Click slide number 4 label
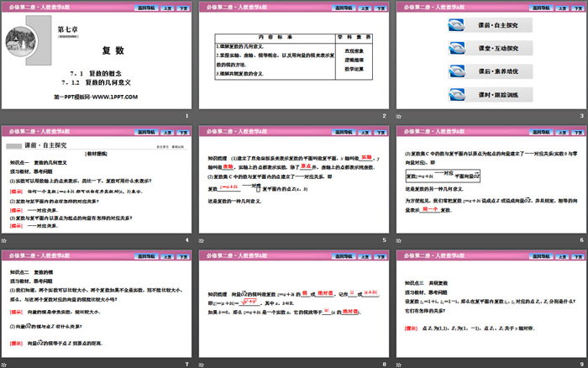This screenshot has width=588, height=368. (x=186, y=240)
